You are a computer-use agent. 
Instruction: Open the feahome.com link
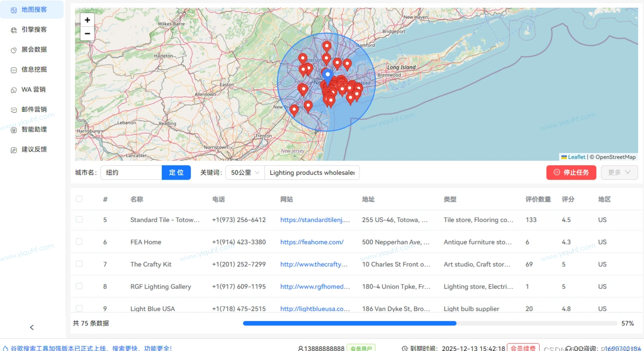pos(312,242)
